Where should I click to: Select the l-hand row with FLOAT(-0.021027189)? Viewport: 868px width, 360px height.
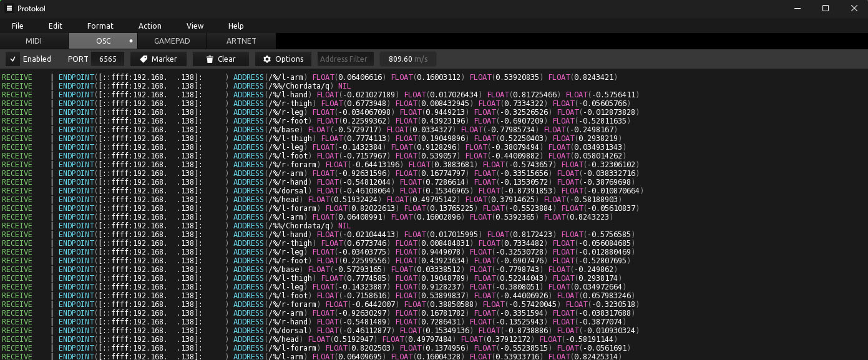coord(319,95)
